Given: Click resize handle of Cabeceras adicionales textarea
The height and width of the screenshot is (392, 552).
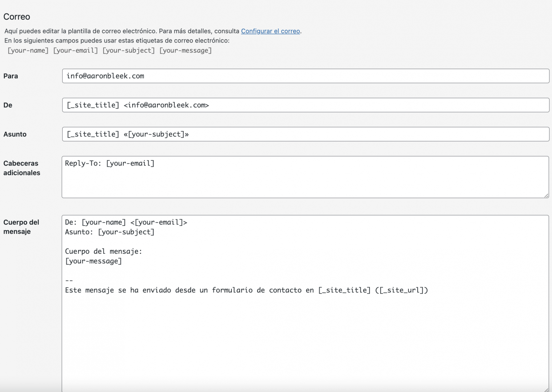Looking at the screenshot, I should (546, 195).
